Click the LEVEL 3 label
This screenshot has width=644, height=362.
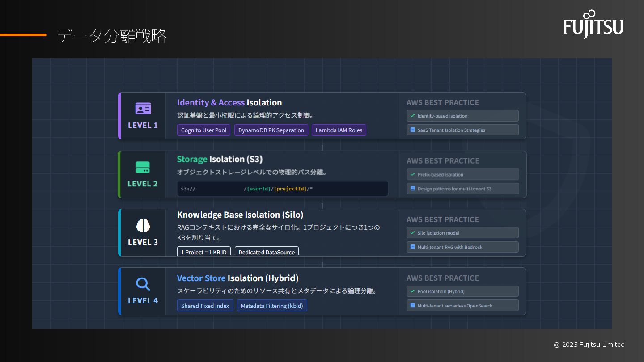pyautogui.click(x=143, y=242)
